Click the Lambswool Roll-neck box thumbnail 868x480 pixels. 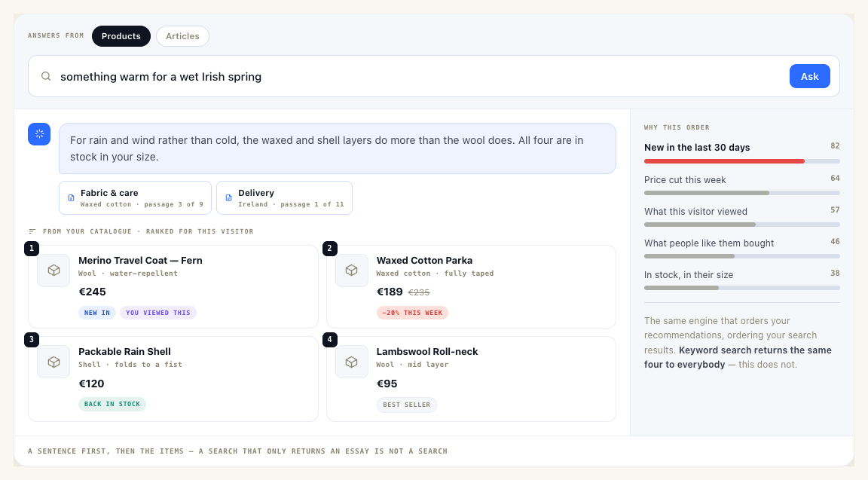click(x=352, y=362)
